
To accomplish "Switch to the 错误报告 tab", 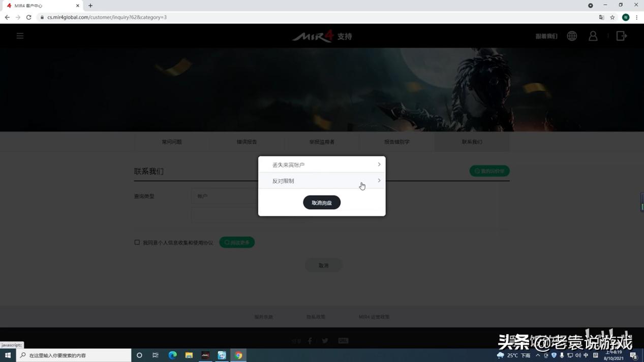I will (247, 142).
